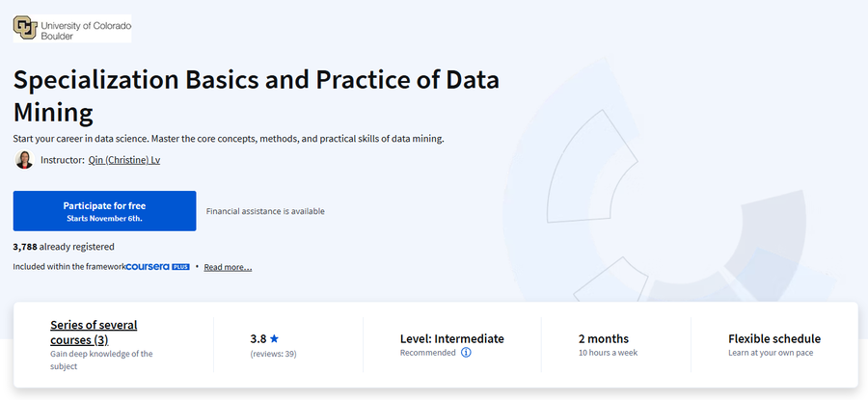Click the Specialization Basics and Practice title
868x400 pixels.
pyautogui.click(x=257, y=95)
